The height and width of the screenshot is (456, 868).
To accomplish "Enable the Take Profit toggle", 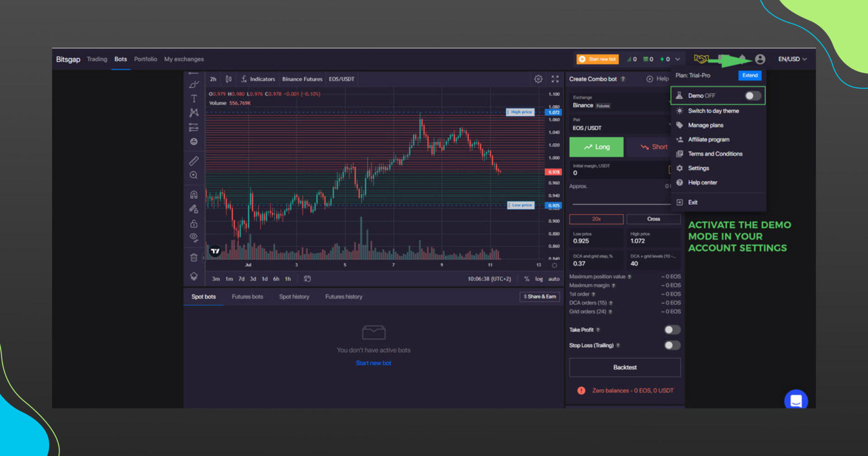I will coord(672,330).
